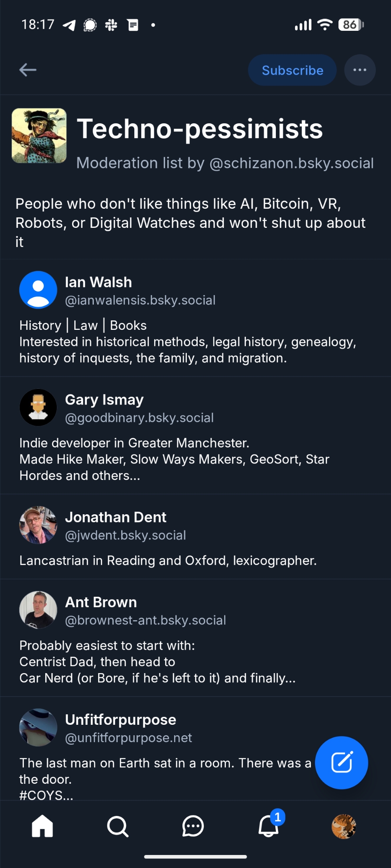Screen dimensions: 391x868
Task: Tap the compose new post button
Action: tap(341, 763)
